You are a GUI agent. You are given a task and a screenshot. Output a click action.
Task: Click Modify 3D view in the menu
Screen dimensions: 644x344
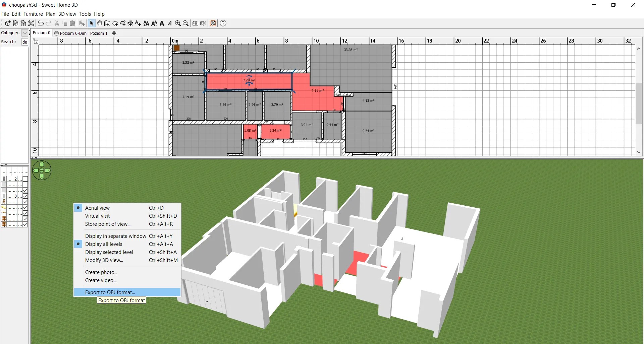click(x=104, y=260)
